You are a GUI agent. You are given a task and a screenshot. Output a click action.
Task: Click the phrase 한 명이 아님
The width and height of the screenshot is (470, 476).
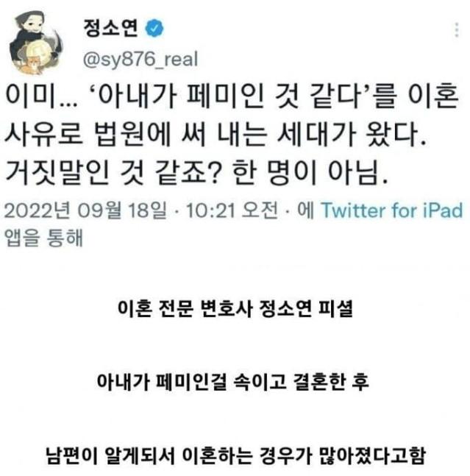tap(310, 173)
